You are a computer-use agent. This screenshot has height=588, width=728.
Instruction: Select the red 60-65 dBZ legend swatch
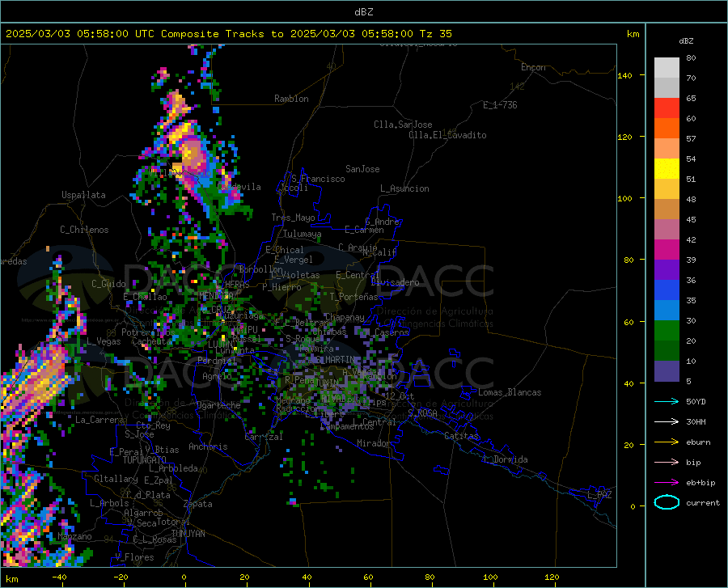667,108
